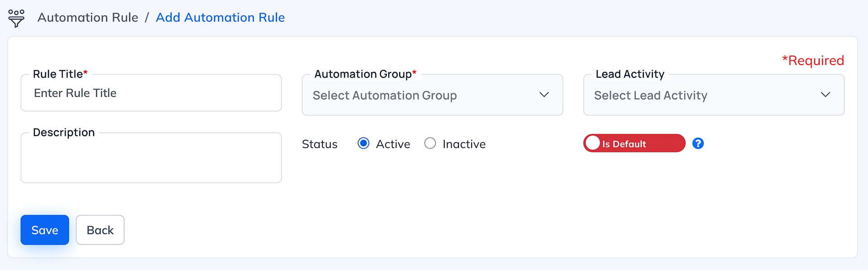
Task: Focus the Enter Rule Title field
Action: (x=151, y=93)
